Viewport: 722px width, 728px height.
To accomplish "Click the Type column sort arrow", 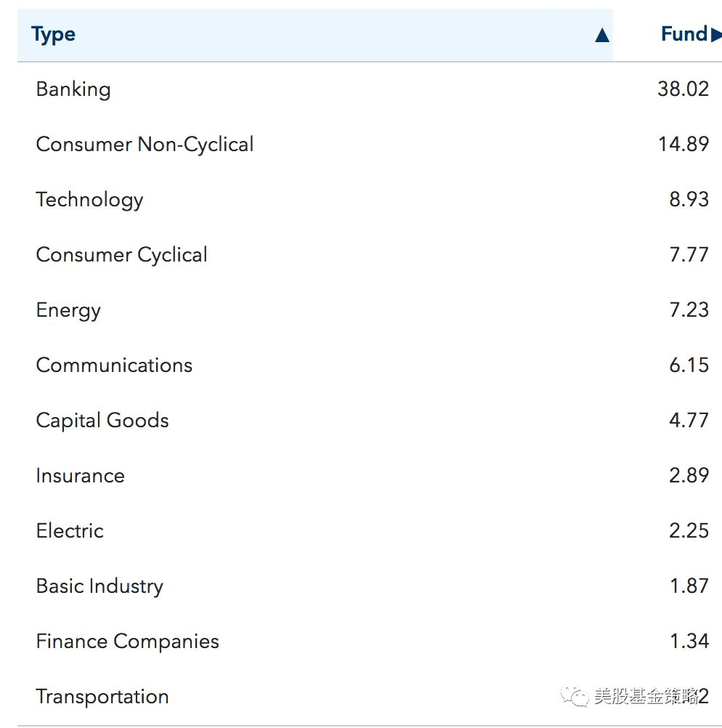I will [601, 35].
